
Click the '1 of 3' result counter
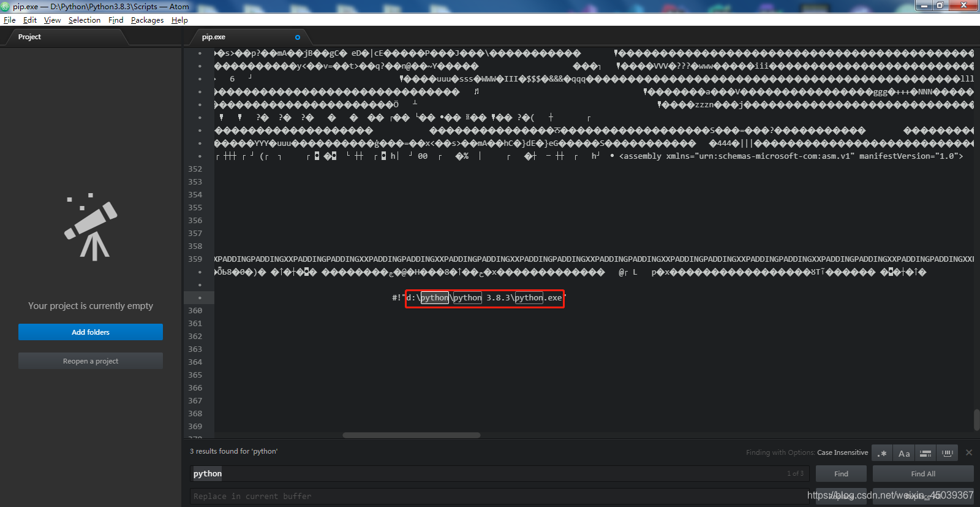(x=795, y=473)
